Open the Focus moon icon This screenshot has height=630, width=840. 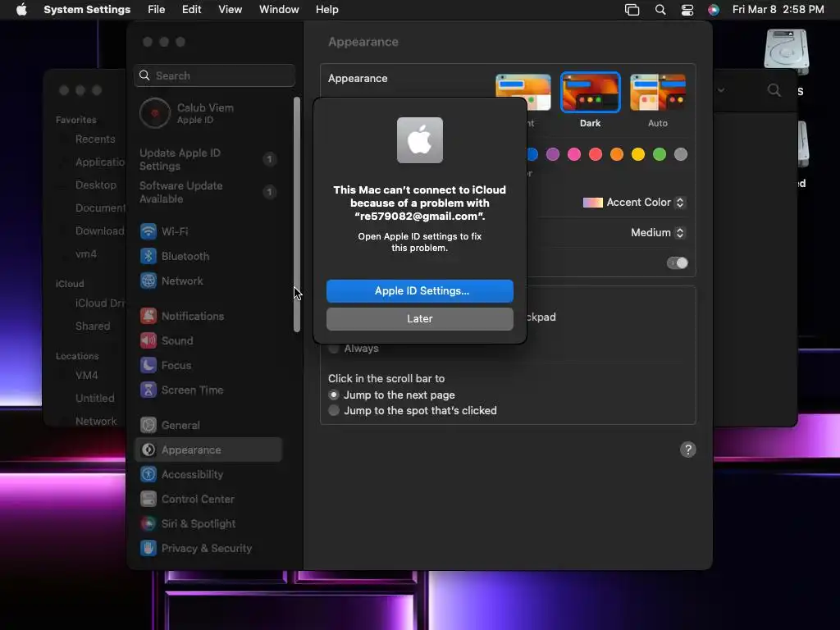(x=148, y=365)
